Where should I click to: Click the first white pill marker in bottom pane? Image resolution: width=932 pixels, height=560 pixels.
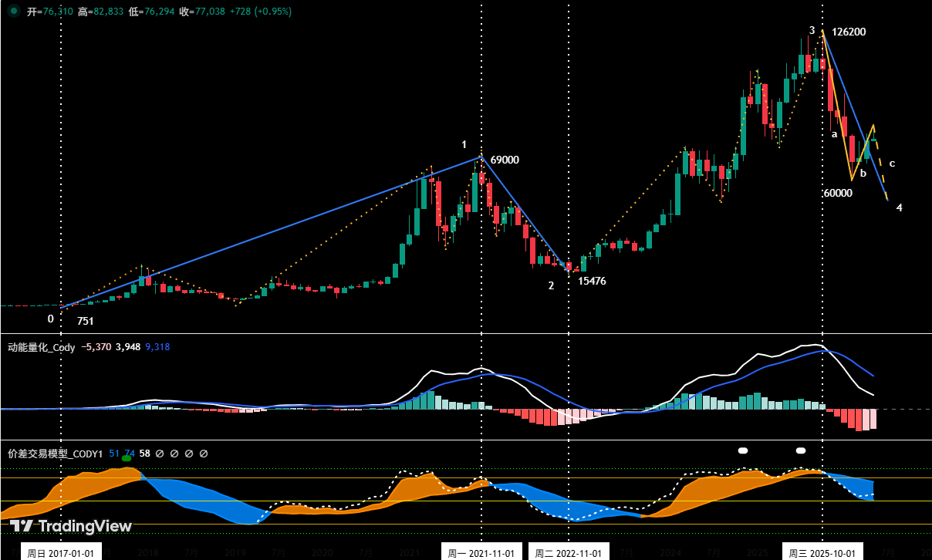click(744, 450)
